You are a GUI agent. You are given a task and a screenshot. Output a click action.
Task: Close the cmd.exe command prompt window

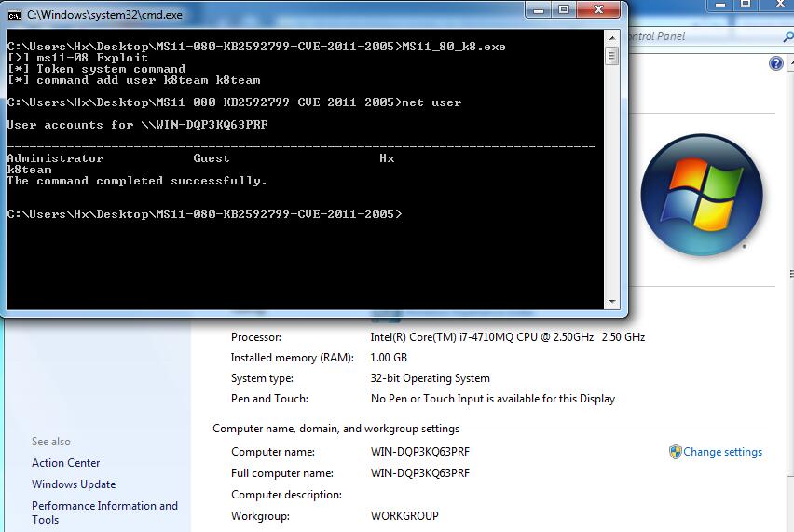(599, 10)
